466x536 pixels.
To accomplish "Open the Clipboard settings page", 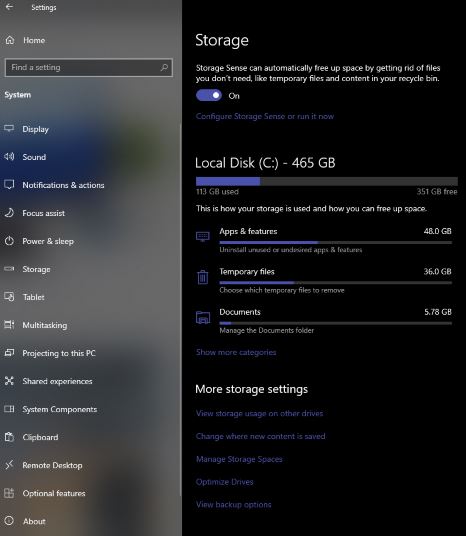I will click(x=40, y=437).
